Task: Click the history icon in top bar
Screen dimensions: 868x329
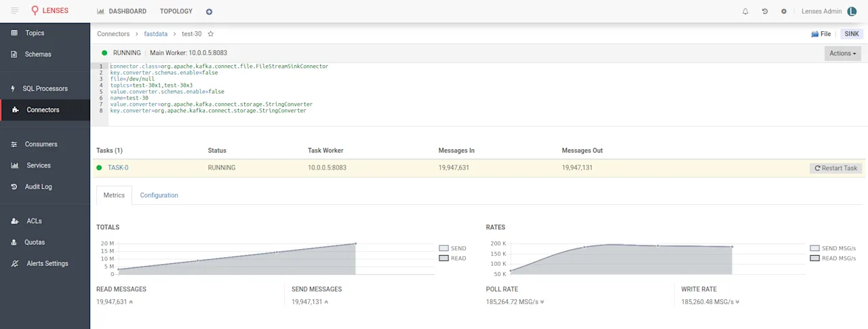Action: (765, 12)
